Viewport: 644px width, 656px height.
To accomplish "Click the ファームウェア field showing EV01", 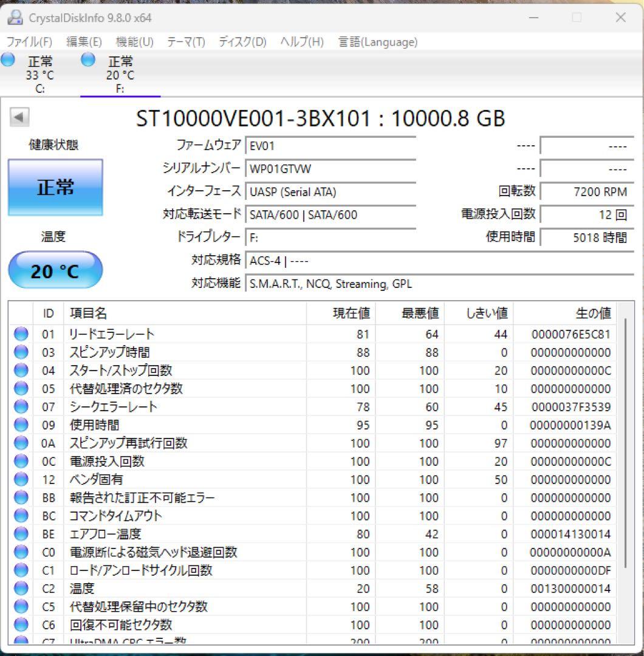I will [330, 146].
